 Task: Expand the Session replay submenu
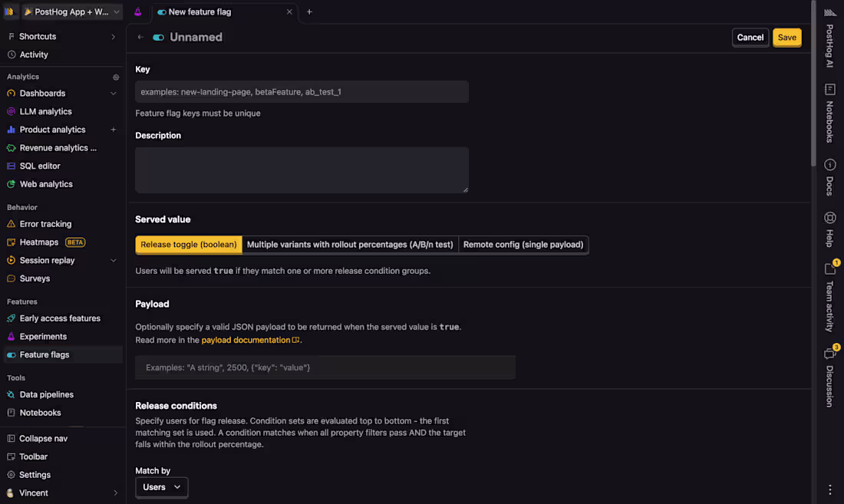(x=114, y=261)
